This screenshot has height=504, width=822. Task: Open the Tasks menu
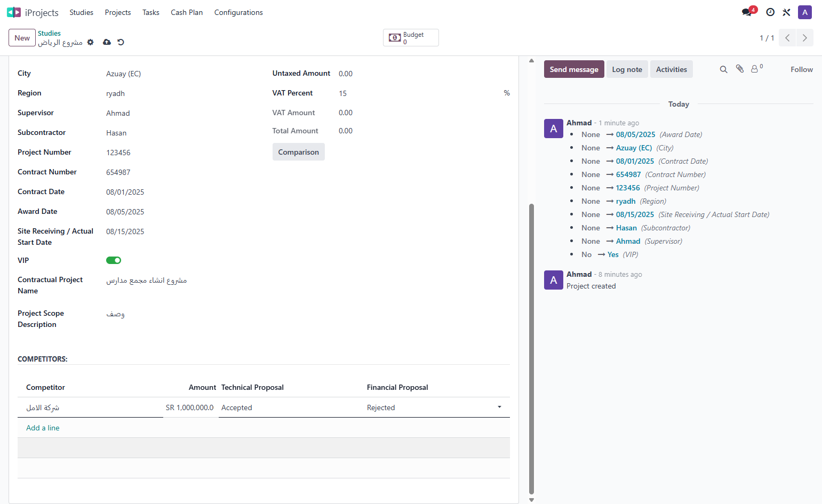(151, 12)
